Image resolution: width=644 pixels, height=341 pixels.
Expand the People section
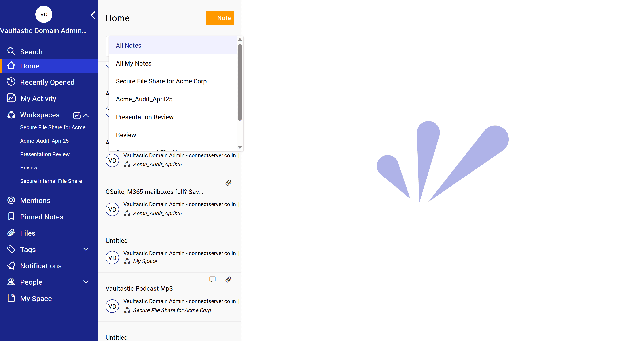pos(86,282)
